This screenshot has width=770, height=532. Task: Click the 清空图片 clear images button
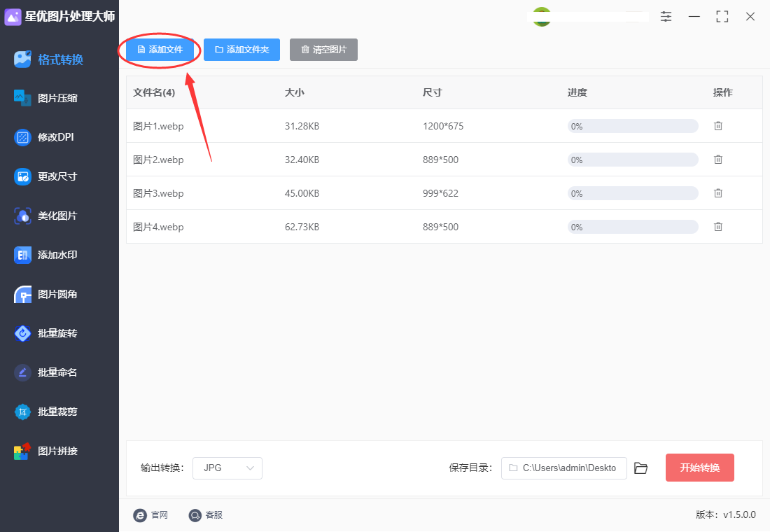coord(323,50)
